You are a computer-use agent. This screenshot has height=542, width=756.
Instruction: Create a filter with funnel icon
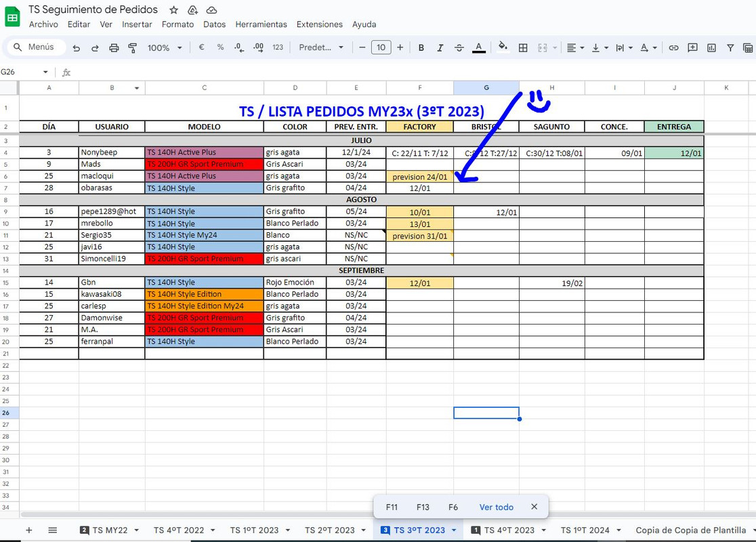730,47
